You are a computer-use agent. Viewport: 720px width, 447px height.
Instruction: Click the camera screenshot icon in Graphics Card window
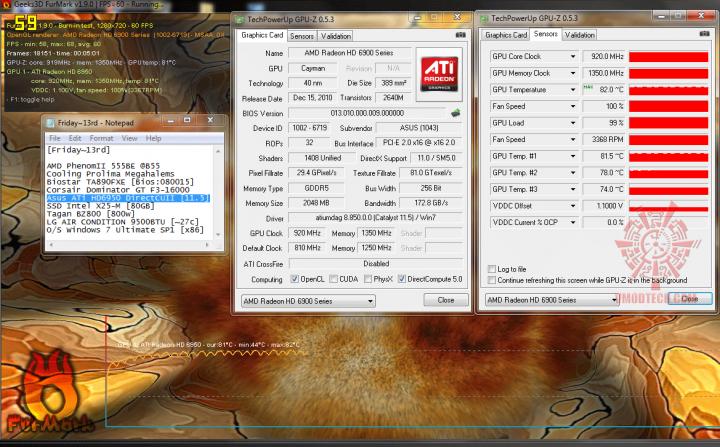click(x=461, y=35)
